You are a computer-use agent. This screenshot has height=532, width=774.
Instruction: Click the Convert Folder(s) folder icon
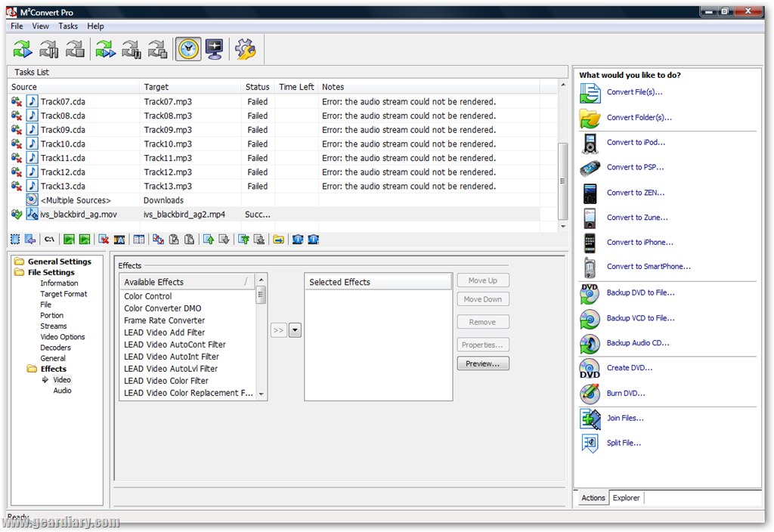(x=590, y=118)
